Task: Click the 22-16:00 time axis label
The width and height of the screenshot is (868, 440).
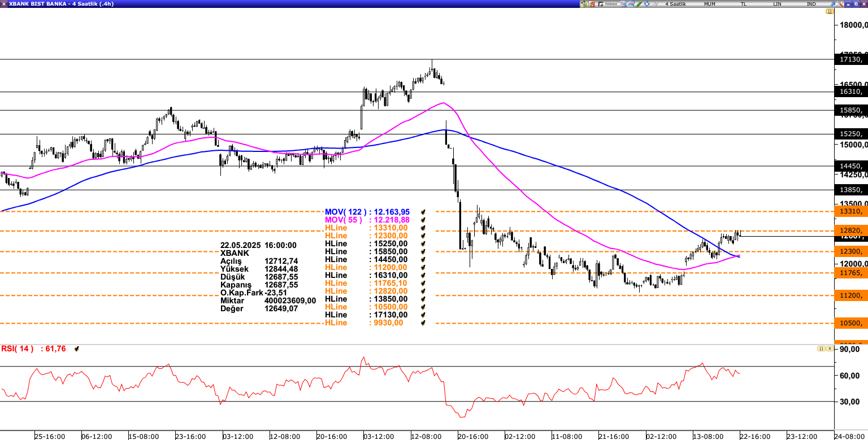Action: point(754,436)
